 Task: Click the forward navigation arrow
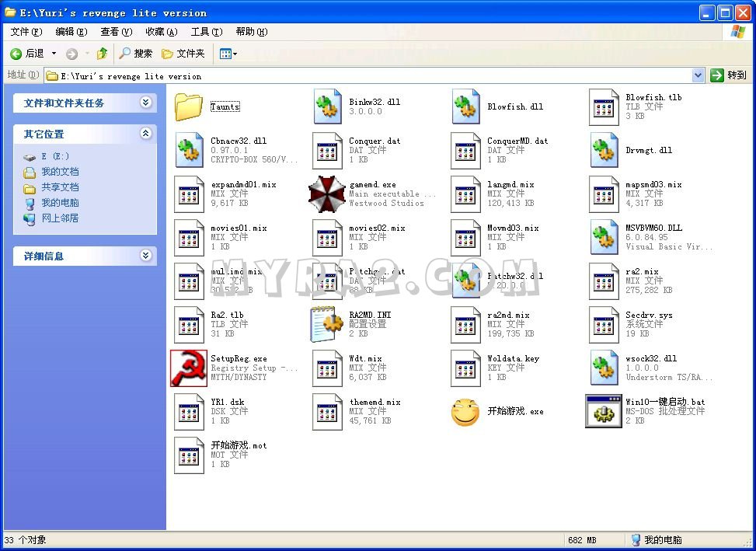click(x=71, y=54)
